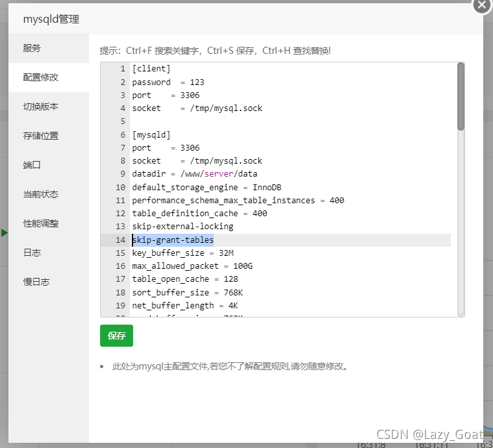Click the max_allowed_packet = 100G line
Screen dimensions: 493x448
192,266
